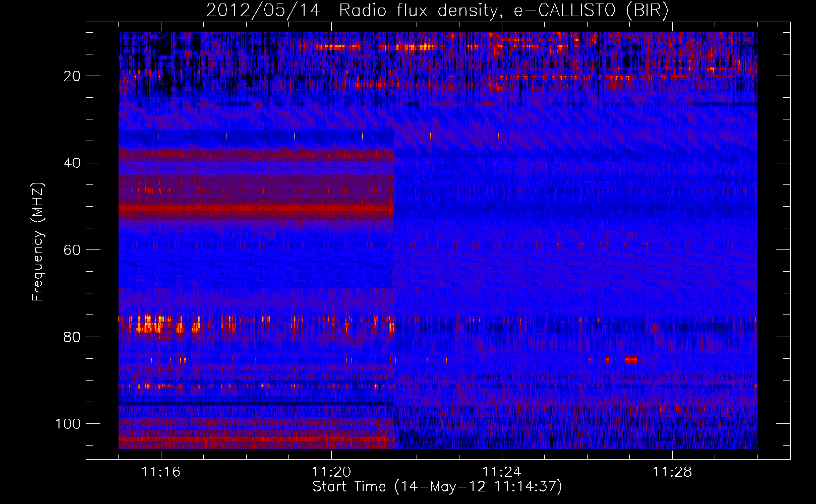Click the 100 frequency tick label

tap(68, 424)
